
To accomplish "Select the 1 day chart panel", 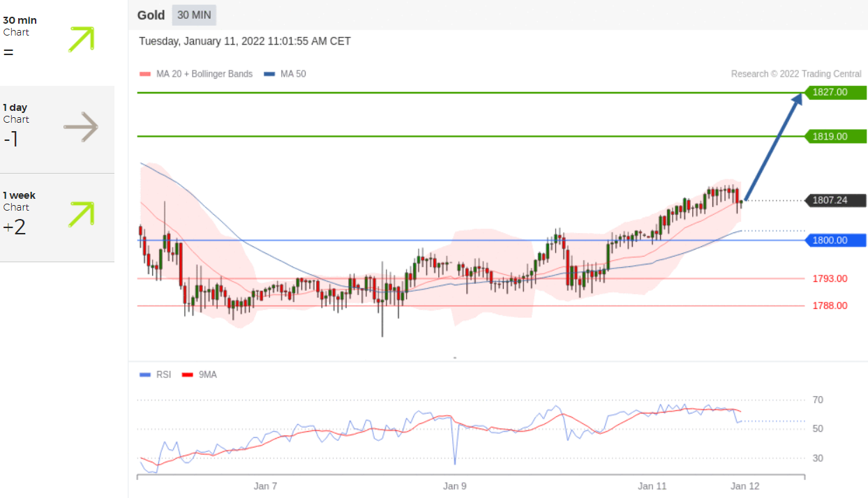I will 57,130.
